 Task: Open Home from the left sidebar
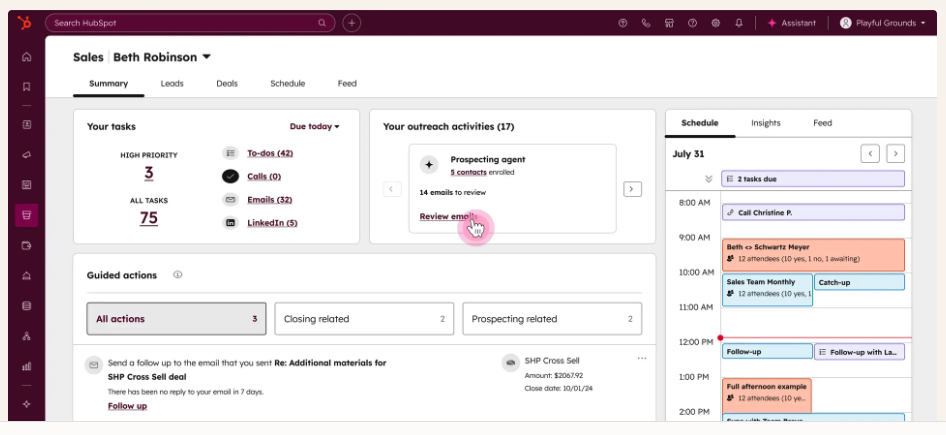point(27,57)
